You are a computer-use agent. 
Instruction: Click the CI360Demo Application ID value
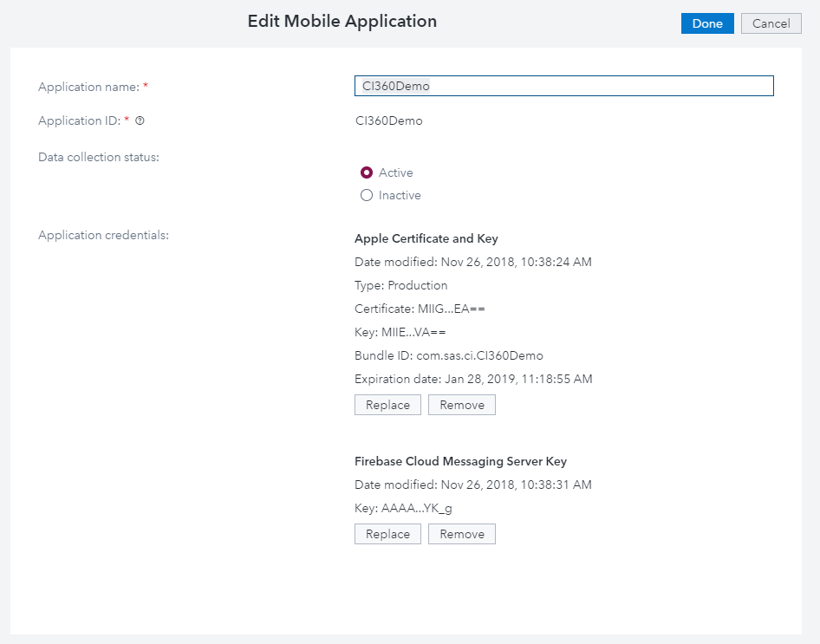point(389,120)
